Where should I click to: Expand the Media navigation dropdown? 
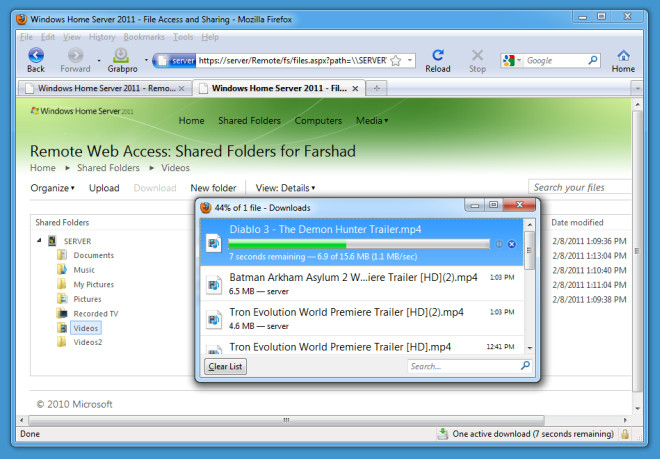pyautogui.click(x=372, y=120)
